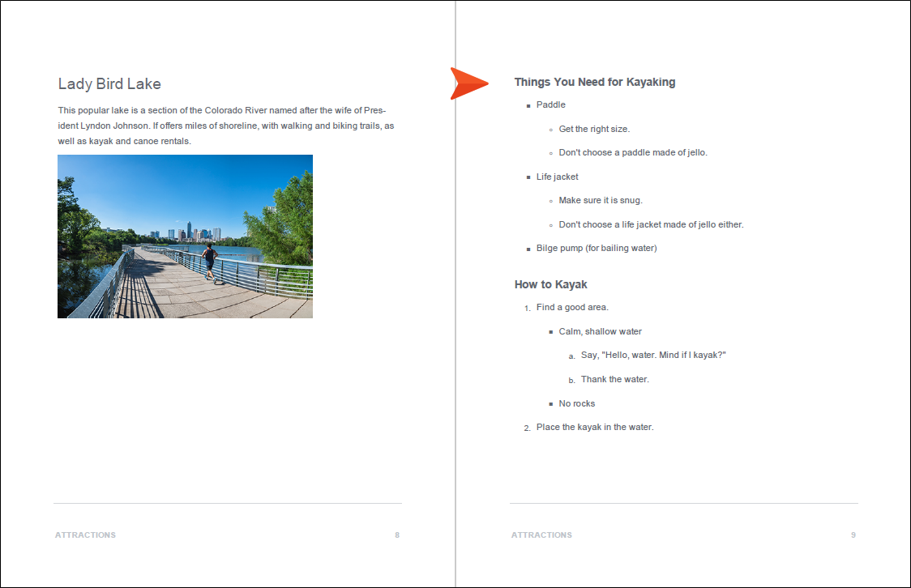Click the life jacket made of jello line
This screenshot has width=911, height=588.
tap(650, 224)
